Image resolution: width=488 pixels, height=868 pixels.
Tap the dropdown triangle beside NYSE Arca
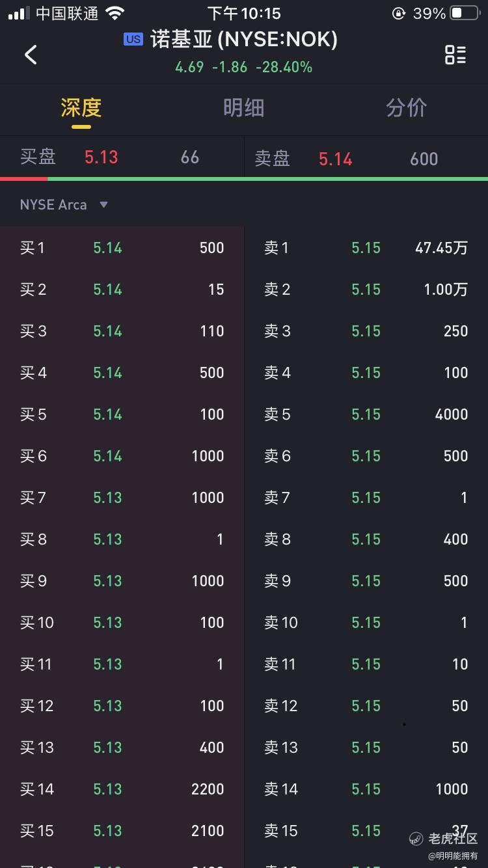coord(103,205)
